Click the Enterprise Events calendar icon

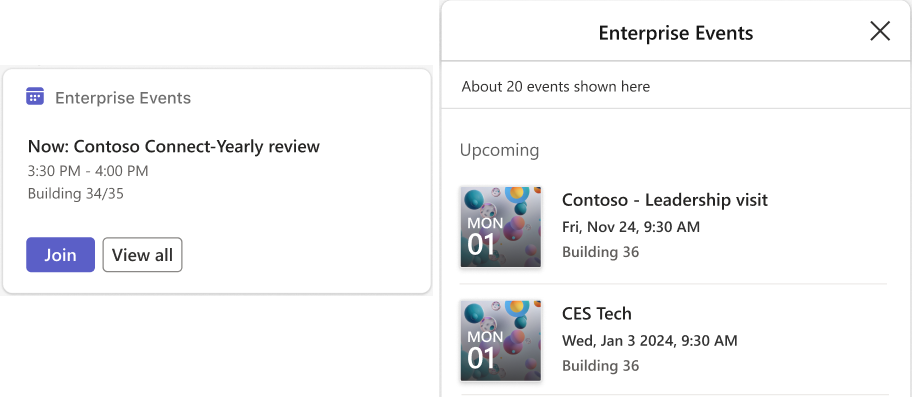(35, 96)
